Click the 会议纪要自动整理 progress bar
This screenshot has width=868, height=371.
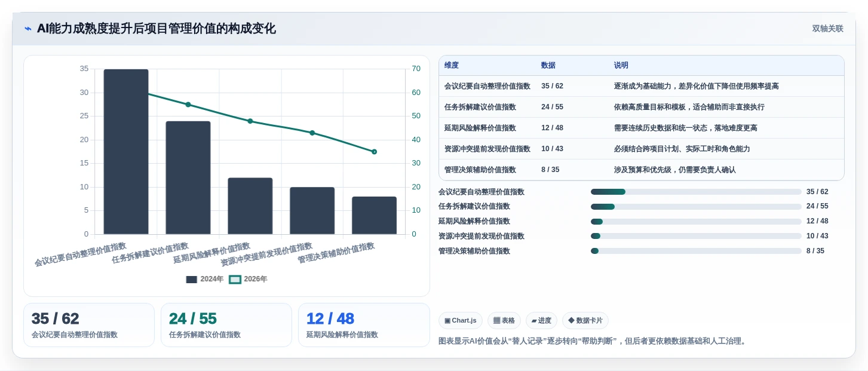tap(696, 192)
